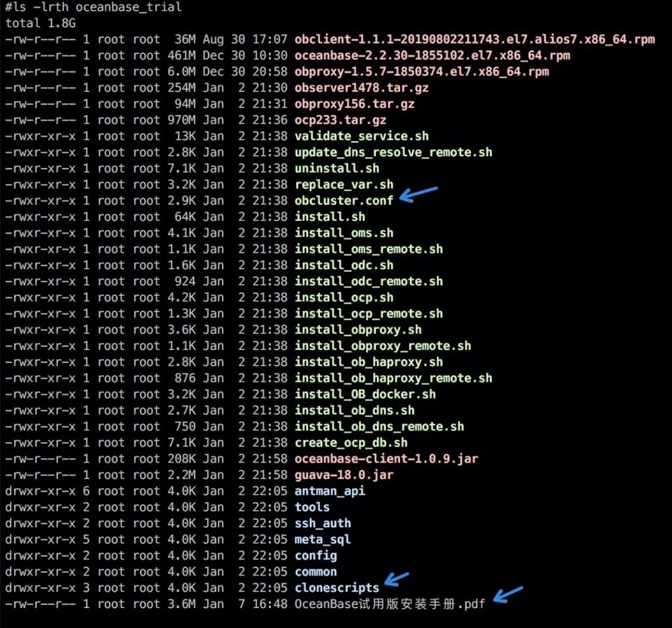Select the common directory name
Screen dimensions: 672x628
point(315,572)
